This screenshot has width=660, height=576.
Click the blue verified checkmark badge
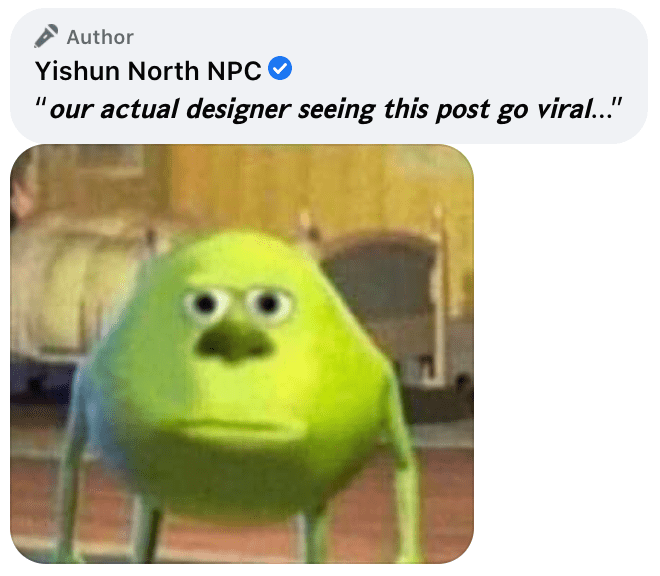[x=280, y=69]
